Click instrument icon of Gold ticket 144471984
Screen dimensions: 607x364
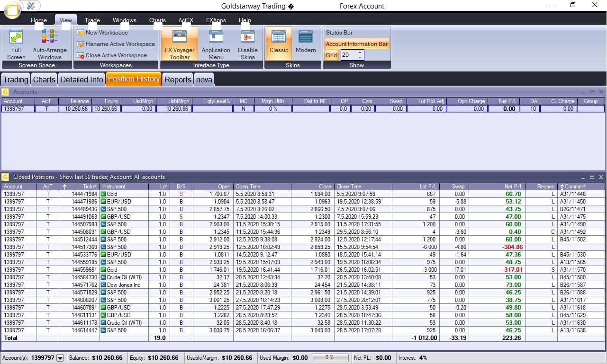103,194
